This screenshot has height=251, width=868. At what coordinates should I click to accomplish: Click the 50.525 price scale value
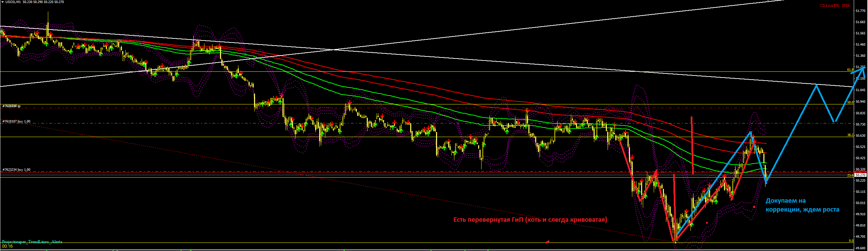pos(861,147)
